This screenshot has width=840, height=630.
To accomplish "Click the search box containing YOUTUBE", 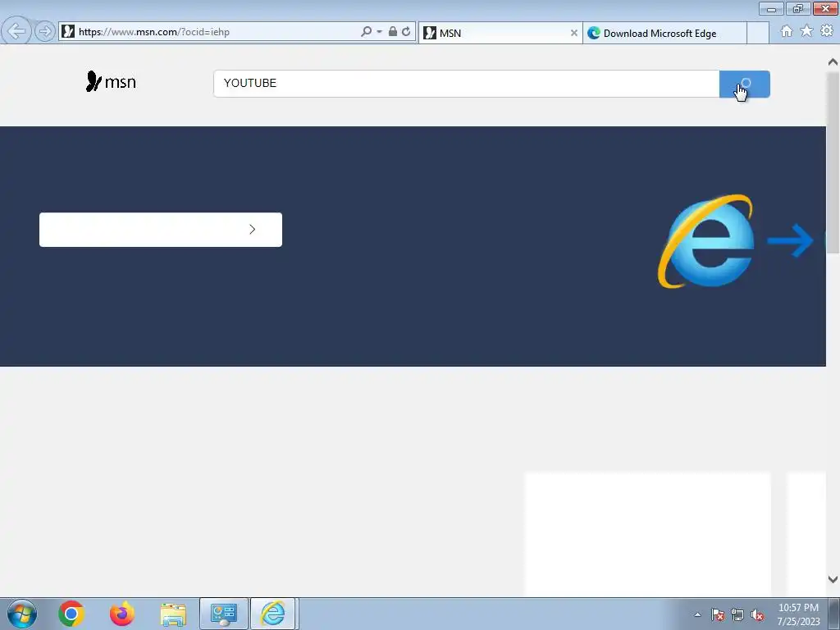I will [x=466, y=84].
